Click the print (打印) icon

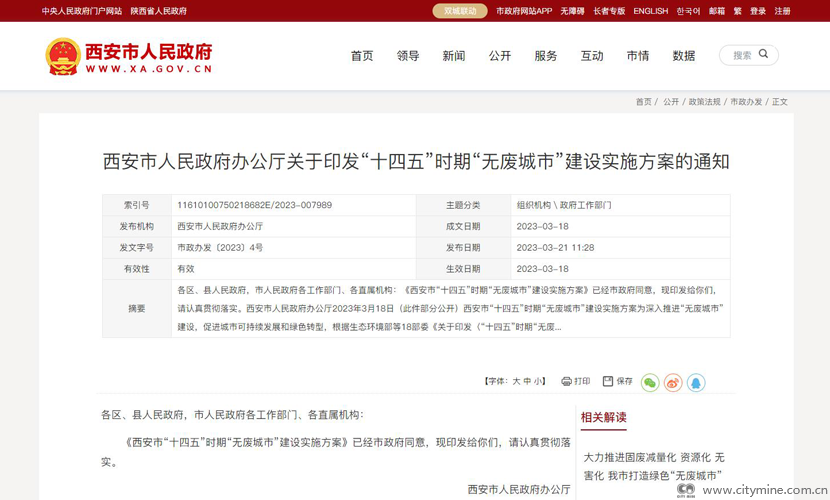click(567, 381)
